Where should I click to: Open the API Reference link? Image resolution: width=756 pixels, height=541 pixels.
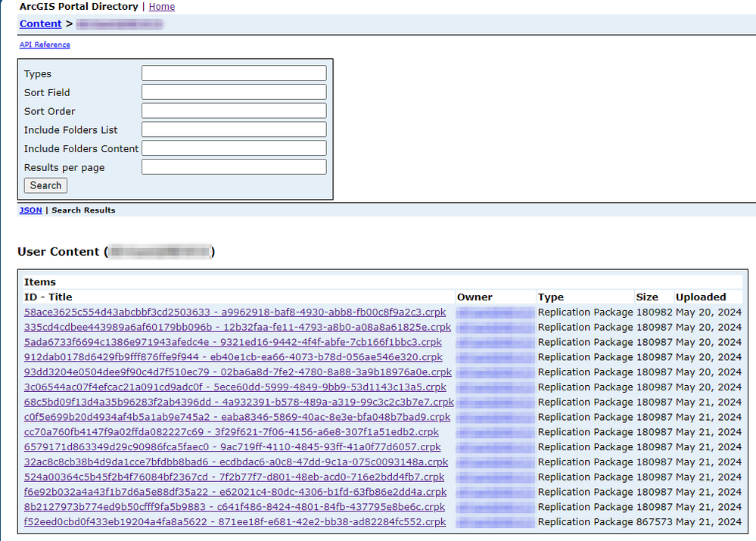click(x=45, y=45)
